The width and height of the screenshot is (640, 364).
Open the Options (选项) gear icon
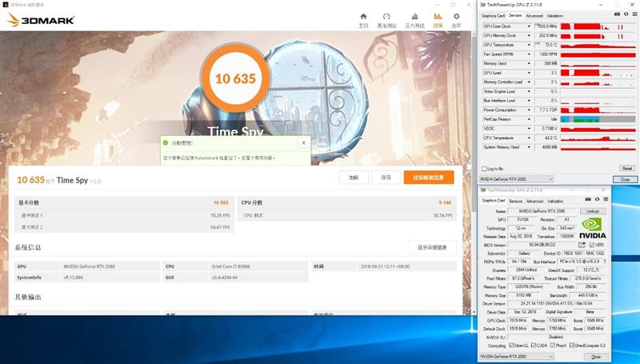[x=456, y=17]
